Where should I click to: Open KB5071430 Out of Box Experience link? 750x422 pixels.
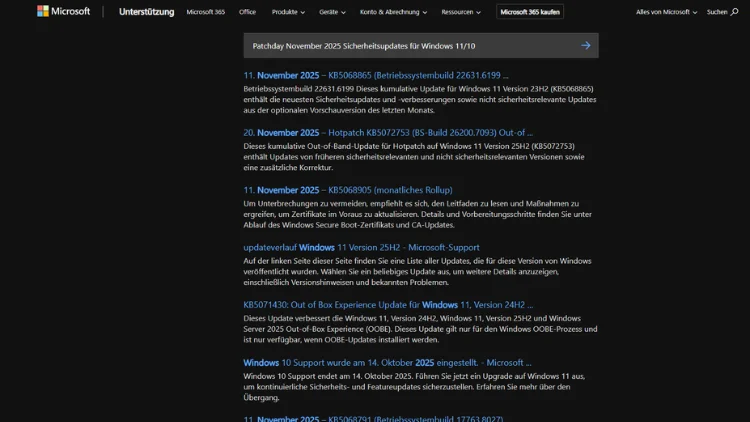tap(388, 305)
